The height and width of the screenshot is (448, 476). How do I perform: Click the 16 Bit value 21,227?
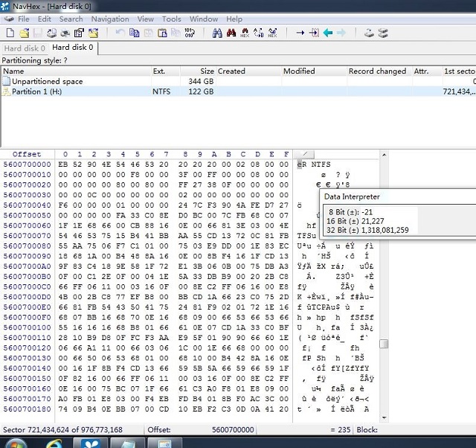(x=373, y=221)
